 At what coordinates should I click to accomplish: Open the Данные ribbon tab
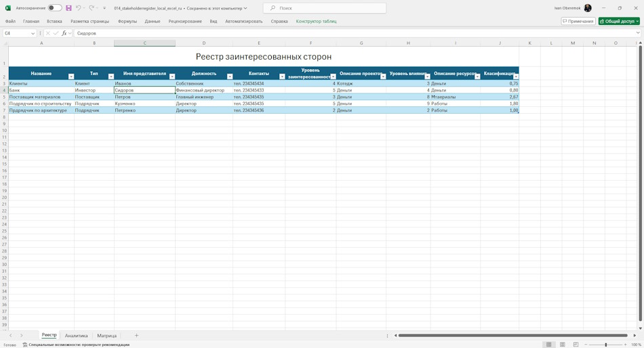153,22
